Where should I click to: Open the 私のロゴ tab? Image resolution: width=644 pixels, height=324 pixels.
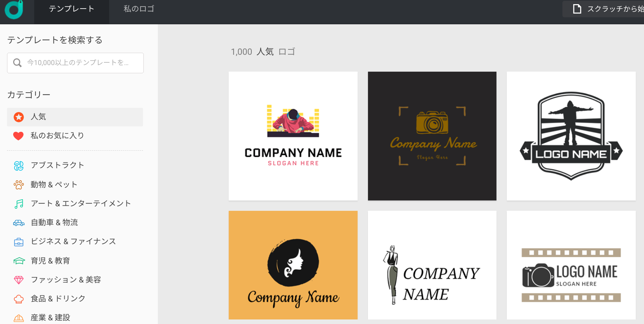[x=139, y=9]
